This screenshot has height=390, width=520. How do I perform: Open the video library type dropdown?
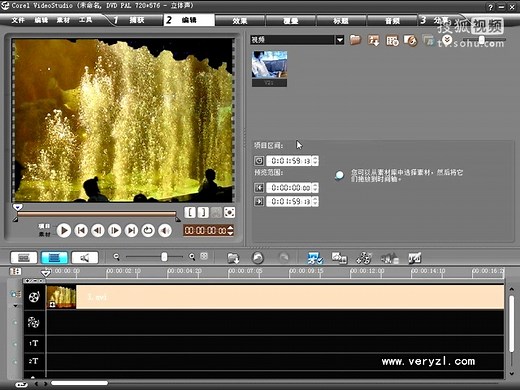tap(340, 40)
